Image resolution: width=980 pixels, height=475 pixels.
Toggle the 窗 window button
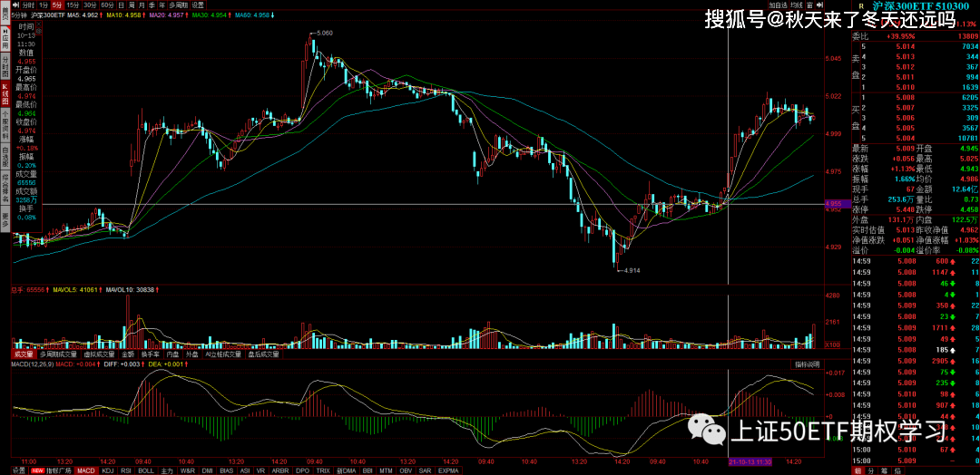[x=810, y=5]
